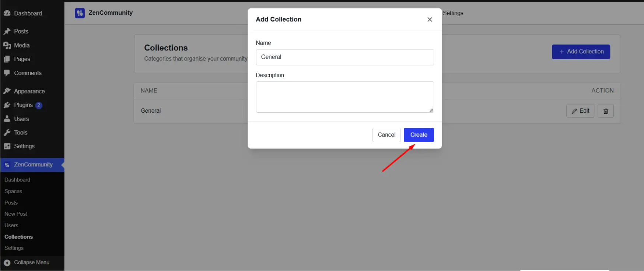This screenshot has height=271, width=644.
Task: Open the ZenCommunity Dashboard submenu item
Action: point(17,180)
